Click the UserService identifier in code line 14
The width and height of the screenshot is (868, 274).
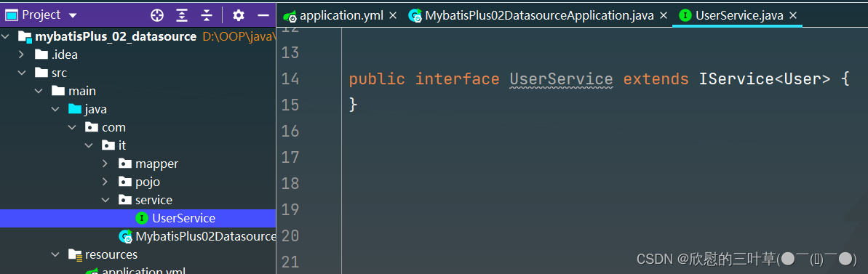tap(561, 79)
